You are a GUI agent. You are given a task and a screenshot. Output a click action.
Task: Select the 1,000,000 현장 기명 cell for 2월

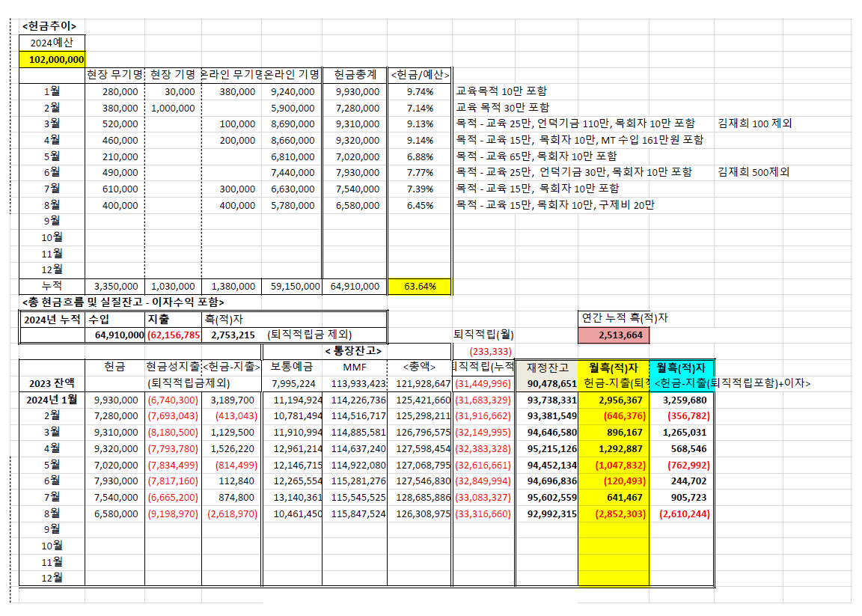(x=173, y=108)
